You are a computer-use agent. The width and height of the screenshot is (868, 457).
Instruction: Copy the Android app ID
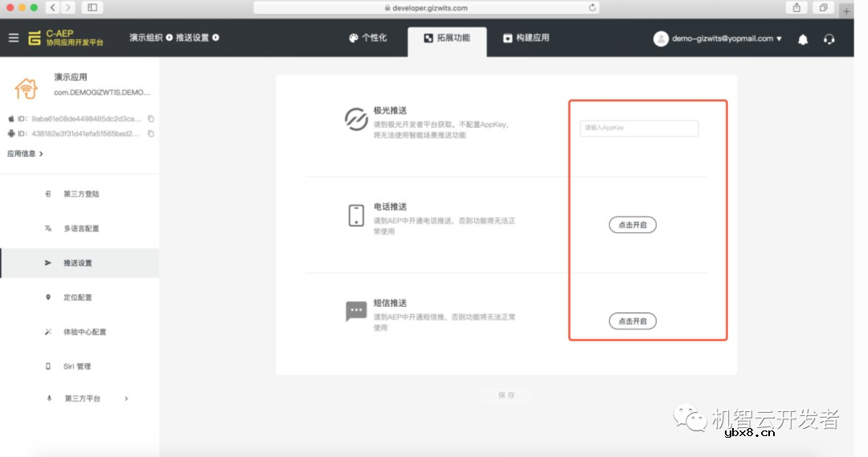tap(150, 133)
